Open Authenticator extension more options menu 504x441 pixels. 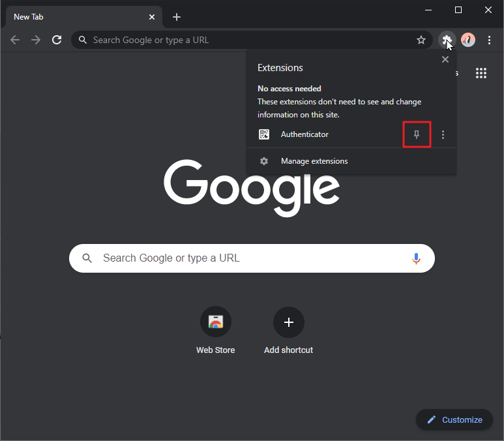point(443,135)
